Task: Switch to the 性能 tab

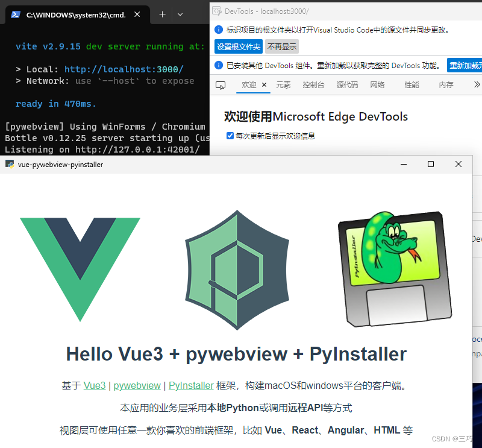Action: point(412,84)
